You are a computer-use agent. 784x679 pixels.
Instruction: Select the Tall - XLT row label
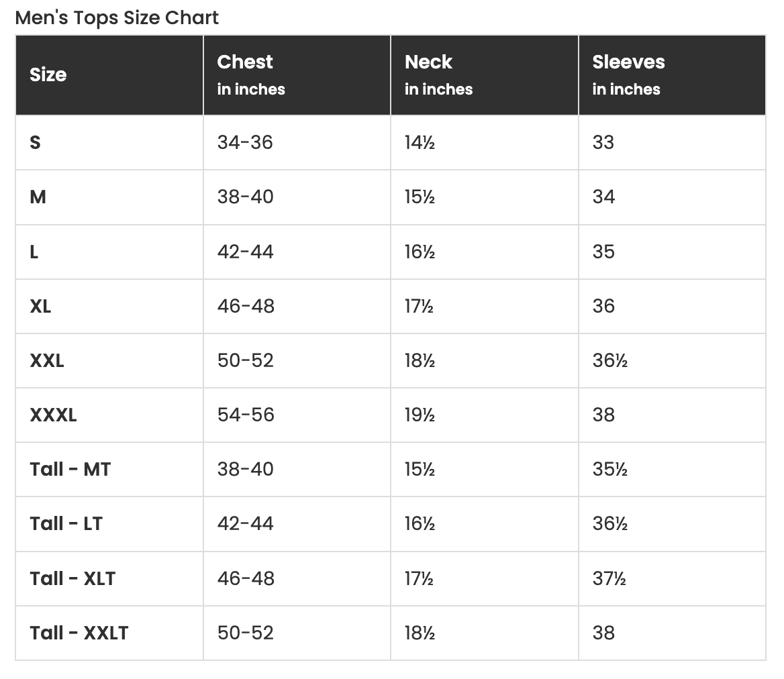pyautogui.click(x=72, y=578)
